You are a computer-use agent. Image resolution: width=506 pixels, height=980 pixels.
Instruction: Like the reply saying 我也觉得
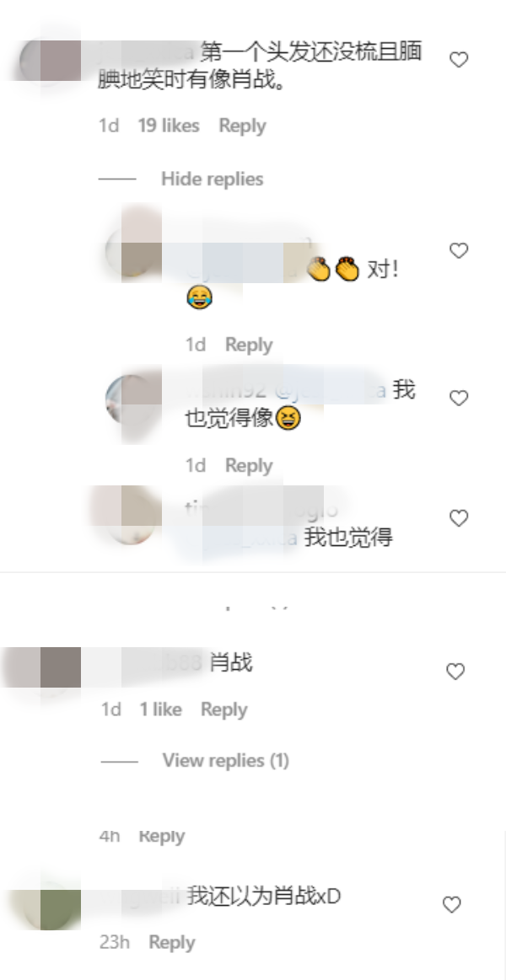click(459, 518)
